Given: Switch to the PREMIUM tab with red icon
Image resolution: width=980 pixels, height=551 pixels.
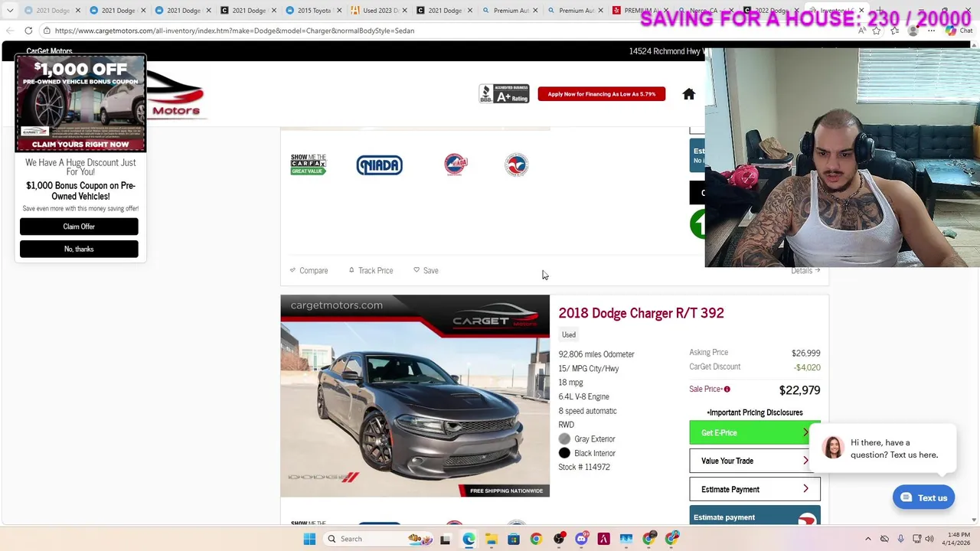Looking at the screenshot, I should tap(635, 11).
